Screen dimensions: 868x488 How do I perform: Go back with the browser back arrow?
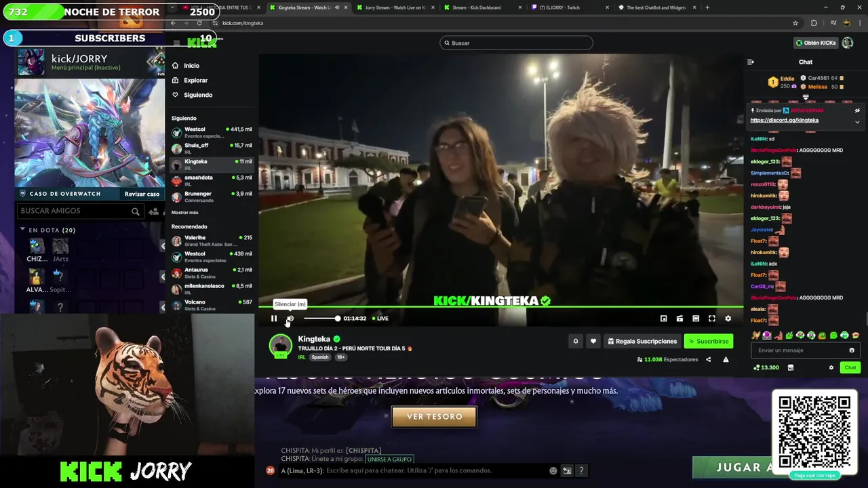click(x=174, y=23)
